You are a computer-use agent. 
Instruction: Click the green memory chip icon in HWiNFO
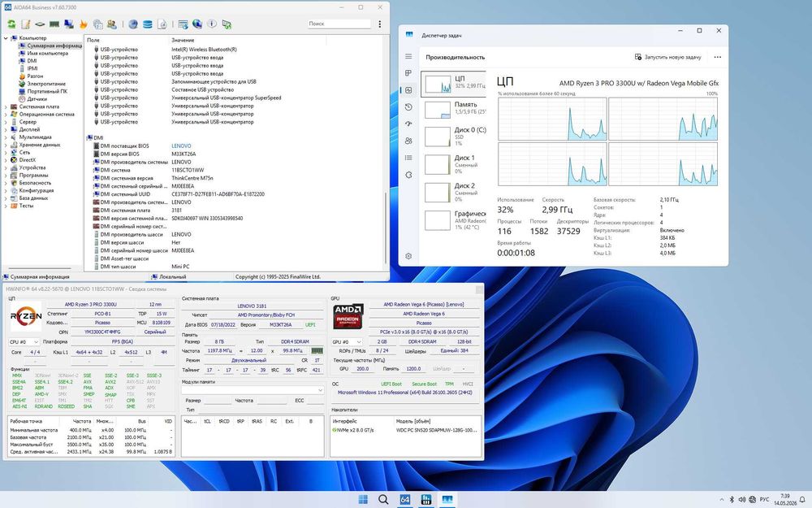pyautogui.click(x=317, y=351)
